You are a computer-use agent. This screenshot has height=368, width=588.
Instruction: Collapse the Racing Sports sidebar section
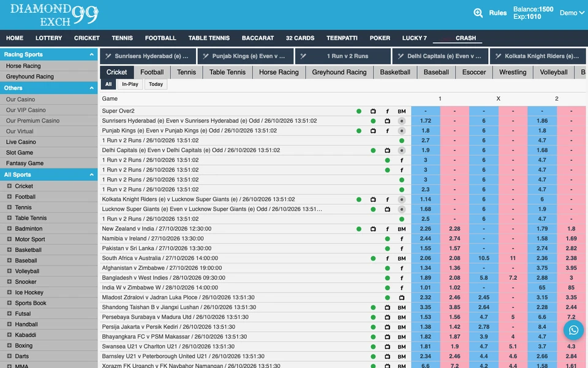(91, 55)
